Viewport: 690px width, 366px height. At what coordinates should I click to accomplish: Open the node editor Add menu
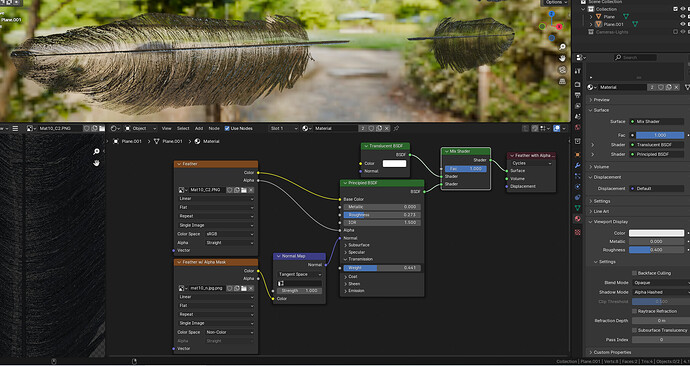(199, 128)
